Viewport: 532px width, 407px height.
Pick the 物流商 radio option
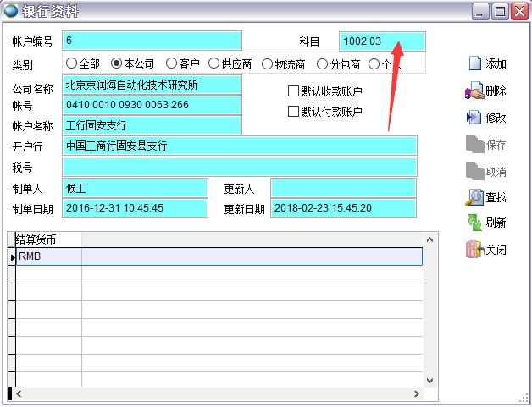coord(268,63)
